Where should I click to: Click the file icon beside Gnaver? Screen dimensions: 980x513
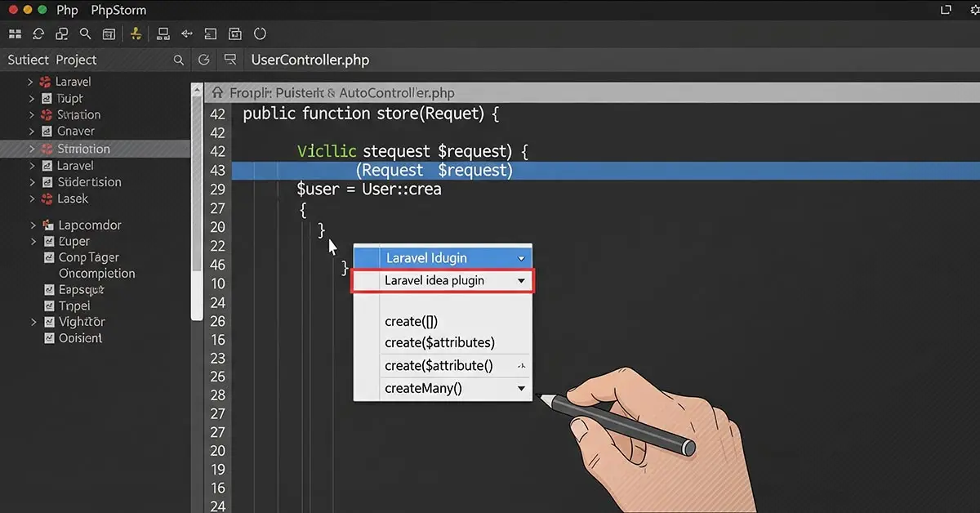46,131
